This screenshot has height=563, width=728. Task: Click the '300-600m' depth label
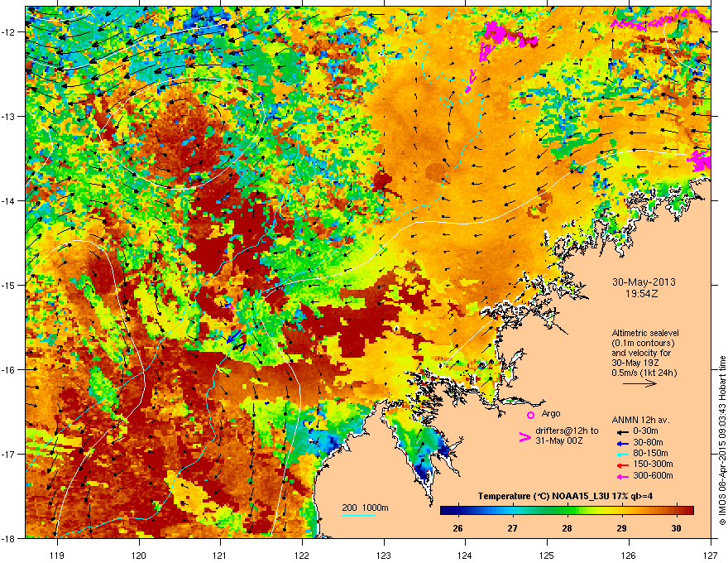pyautogui.click(x=653, y=476)
